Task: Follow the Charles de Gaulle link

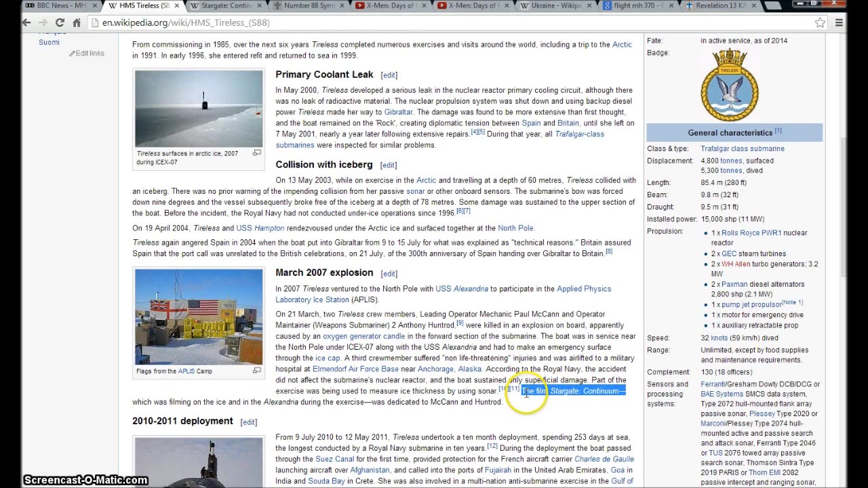Action: (604, 459)
